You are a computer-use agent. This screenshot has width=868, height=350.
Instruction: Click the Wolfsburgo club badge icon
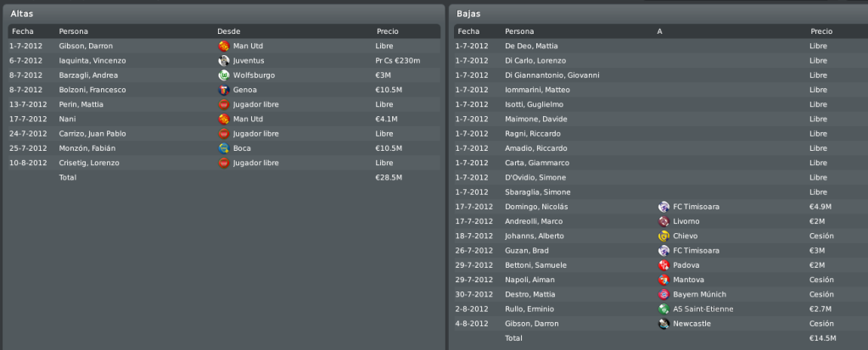224,75
